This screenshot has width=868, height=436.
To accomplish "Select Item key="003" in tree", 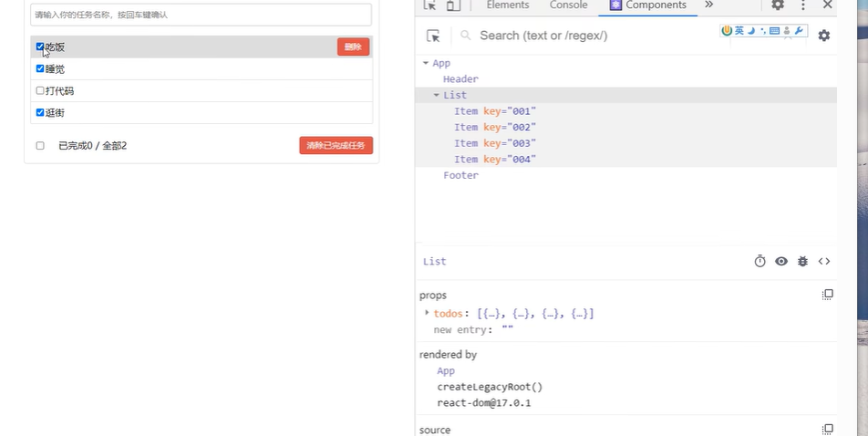I will click(x=495, y=143).
